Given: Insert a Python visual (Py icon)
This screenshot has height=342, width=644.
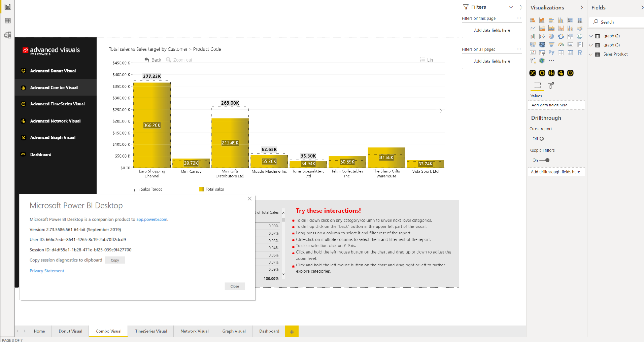Looking at the screenshot, I should pos(551,53).
